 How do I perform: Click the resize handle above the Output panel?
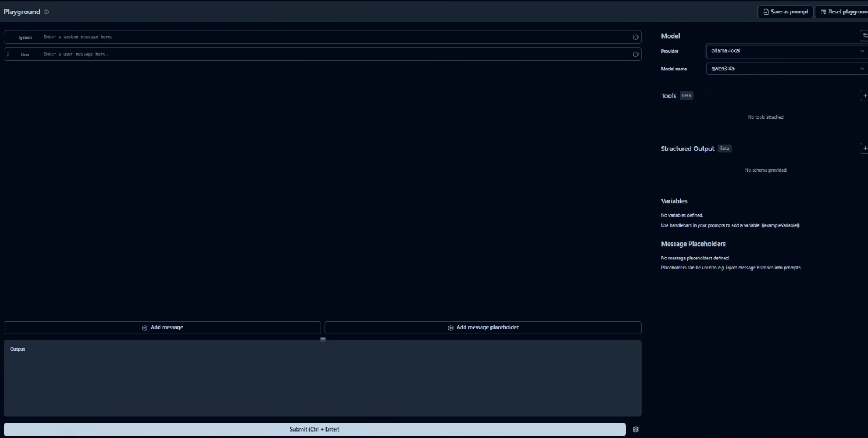322,340
